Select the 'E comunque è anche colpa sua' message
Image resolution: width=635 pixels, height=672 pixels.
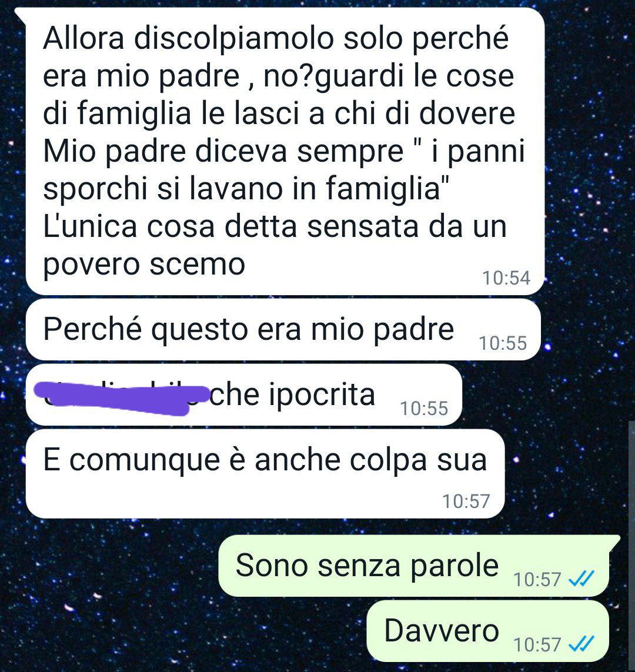click(265, 474)
